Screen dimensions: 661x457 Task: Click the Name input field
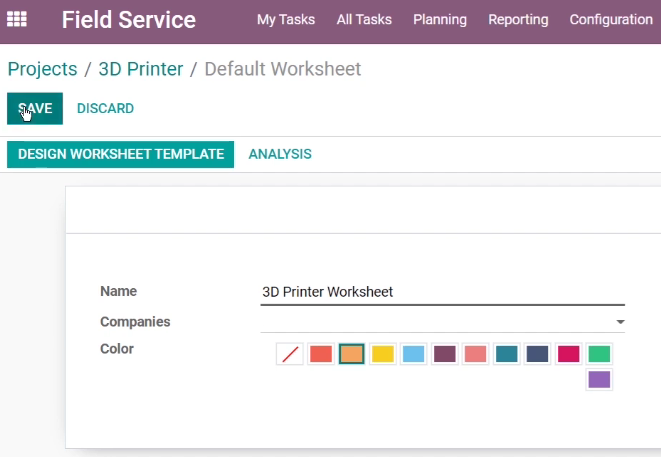443,292
